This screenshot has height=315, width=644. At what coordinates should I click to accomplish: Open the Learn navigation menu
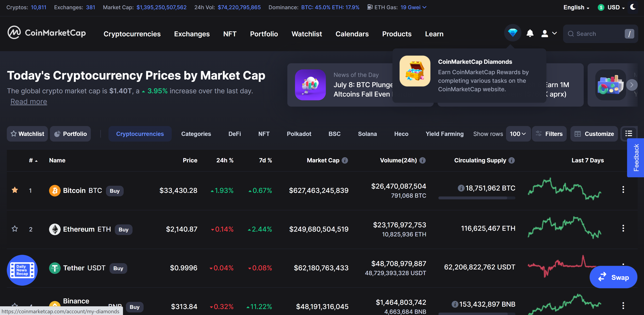434,34
